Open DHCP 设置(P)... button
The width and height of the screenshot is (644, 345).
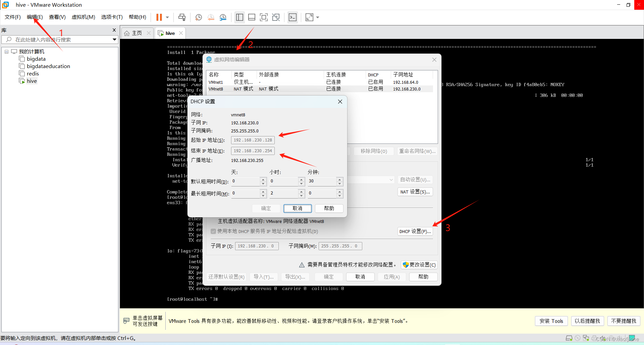[x=415, y=231]
